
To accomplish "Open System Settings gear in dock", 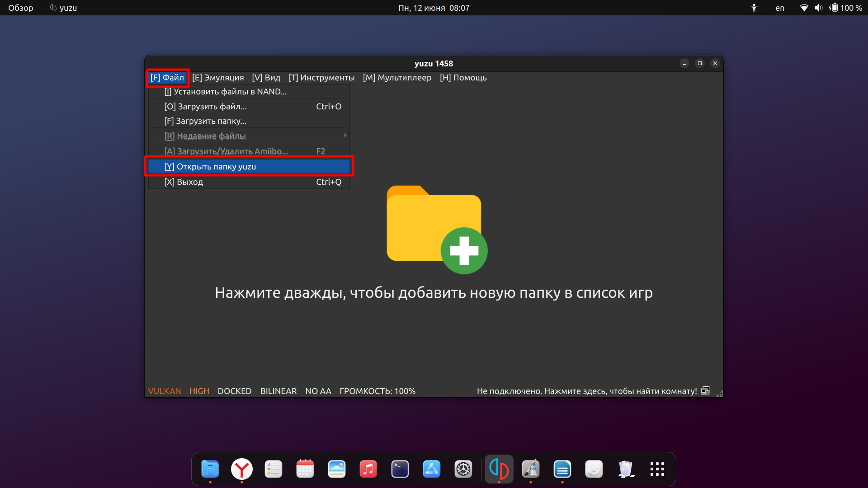I will pyautogui.click(x=463, y=469).
